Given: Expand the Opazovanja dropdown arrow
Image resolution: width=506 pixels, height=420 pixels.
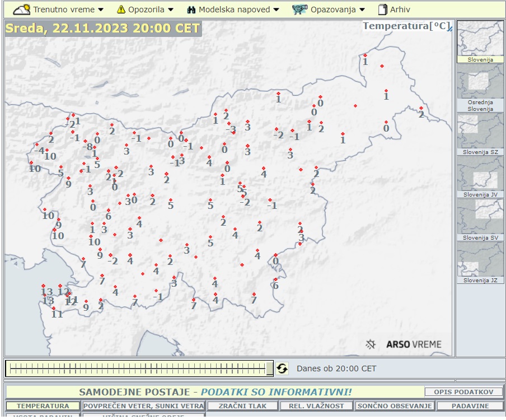Looking at the screenshot, I should tap(362, 10).
